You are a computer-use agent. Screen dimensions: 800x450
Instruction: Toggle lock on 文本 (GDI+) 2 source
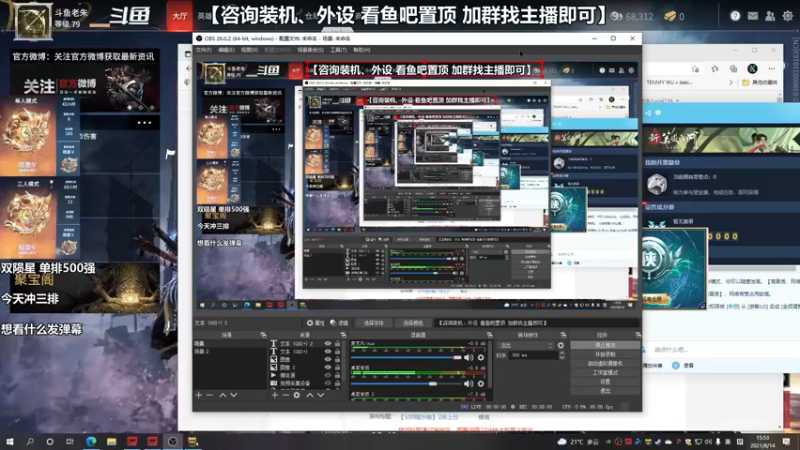click(x=337, y=344)
